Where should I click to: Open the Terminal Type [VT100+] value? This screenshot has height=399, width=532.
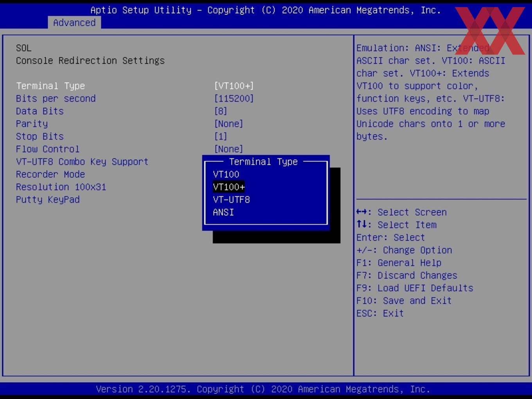click(234, 86)
